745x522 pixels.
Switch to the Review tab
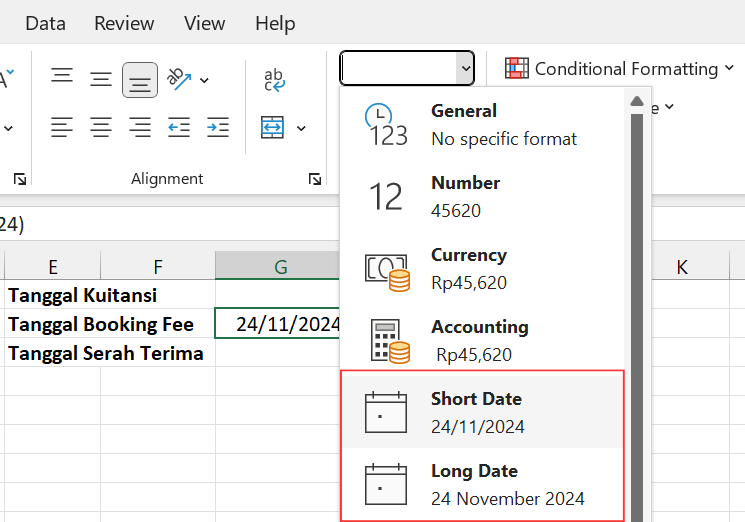pos(124,23)
